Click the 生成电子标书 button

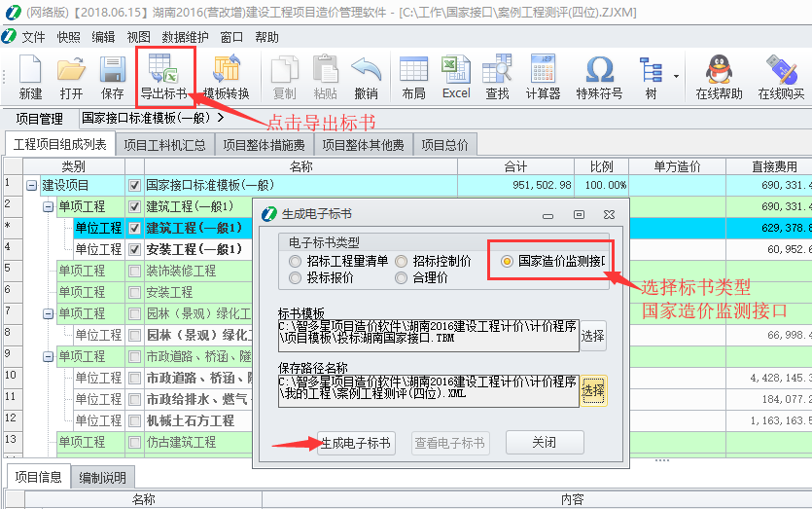pyautogui.click(x=356, y=443)
